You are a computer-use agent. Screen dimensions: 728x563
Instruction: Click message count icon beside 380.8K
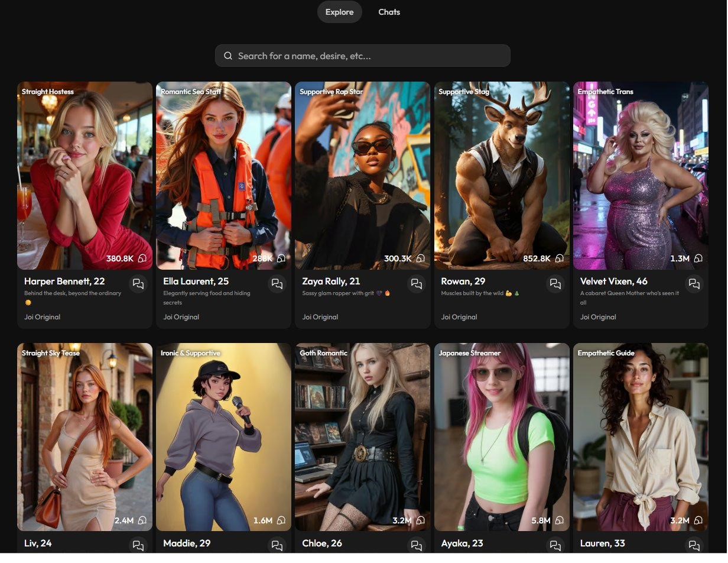pos(142,258)
